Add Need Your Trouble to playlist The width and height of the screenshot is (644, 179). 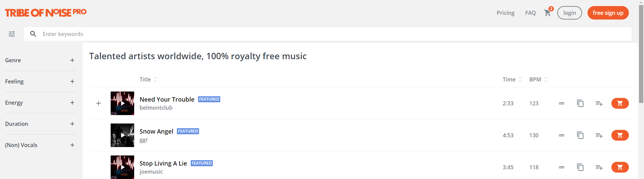click(599, 103)
